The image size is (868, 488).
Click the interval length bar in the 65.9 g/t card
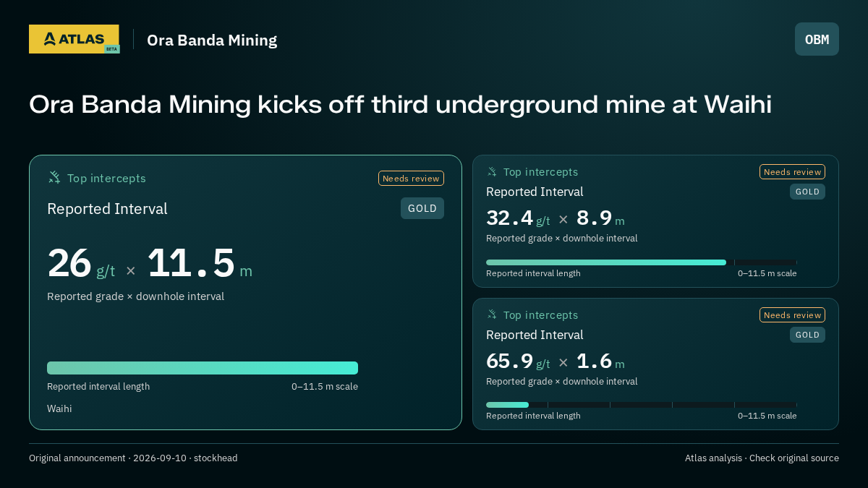click(x=642, y=405)
